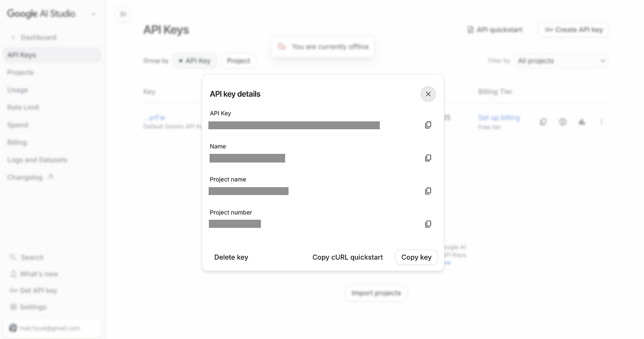The image size is (644, 339).
Task: Open the API quickstart link
Action: click(x=495, y=30)
